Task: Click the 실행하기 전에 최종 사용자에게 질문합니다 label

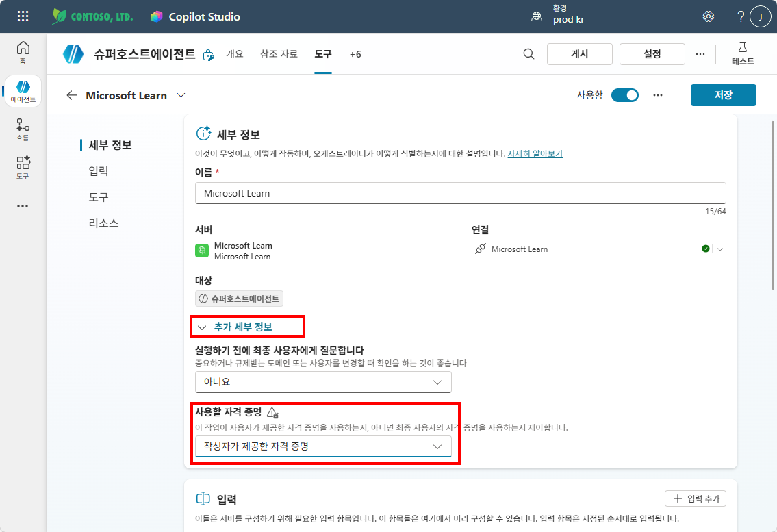Action: click(x=279, y=350)
